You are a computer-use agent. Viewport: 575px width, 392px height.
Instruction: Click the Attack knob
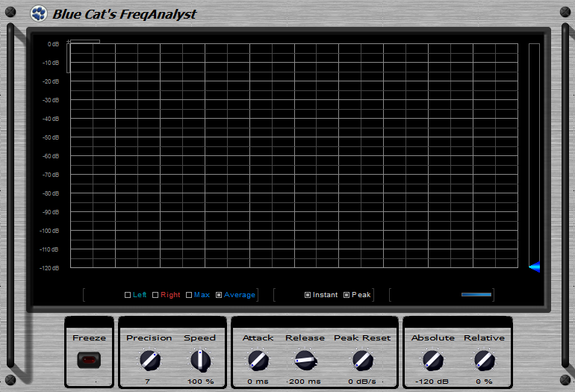[x=258, y=360]
